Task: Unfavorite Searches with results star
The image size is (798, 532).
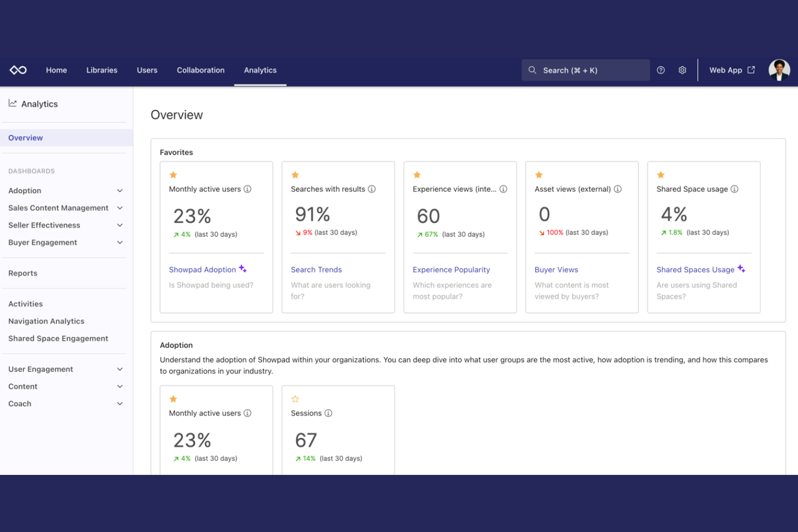Action: coord(295,175)
